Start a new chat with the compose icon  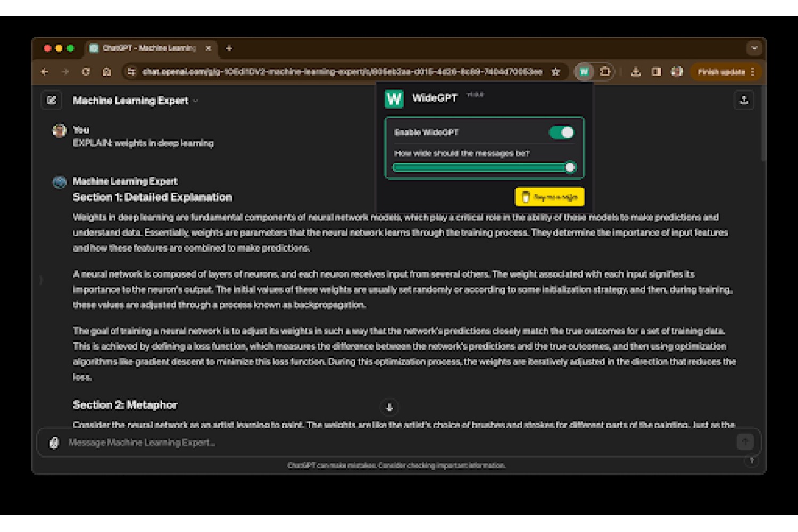point(52,100)
